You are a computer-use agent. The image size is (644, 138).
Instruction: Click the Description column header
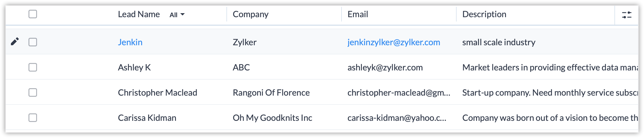pos(484,14)
